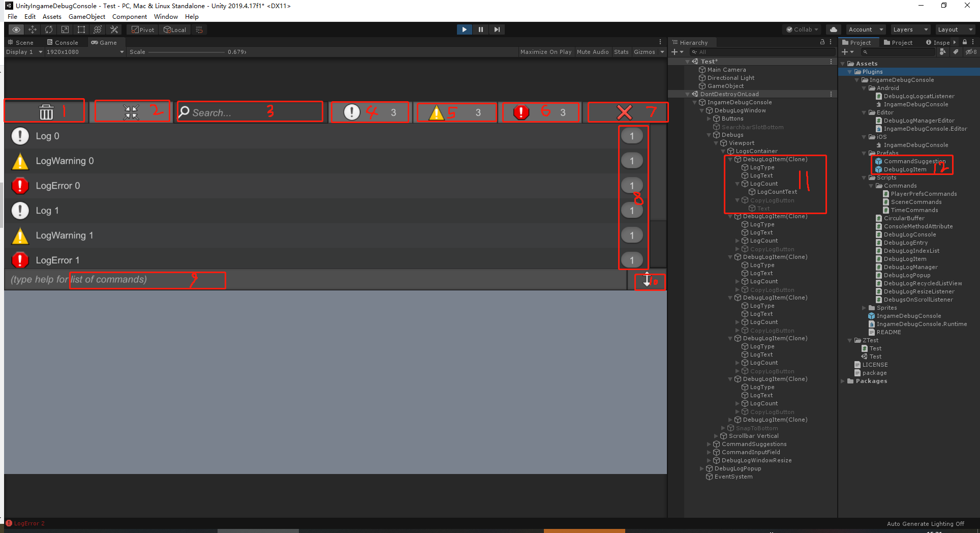Enable Maximize On Play
Image resolution: width=980 pixels, height=533 pixels.
(545, 51)
